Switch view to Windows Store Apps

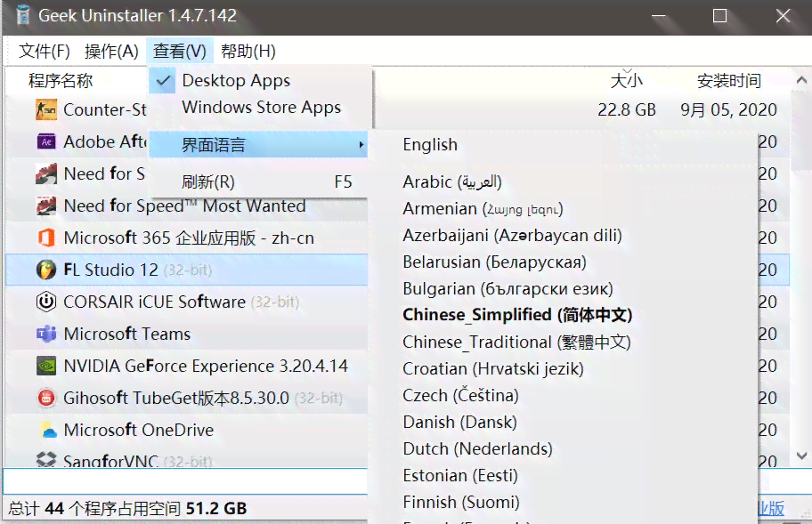[262, 107]
